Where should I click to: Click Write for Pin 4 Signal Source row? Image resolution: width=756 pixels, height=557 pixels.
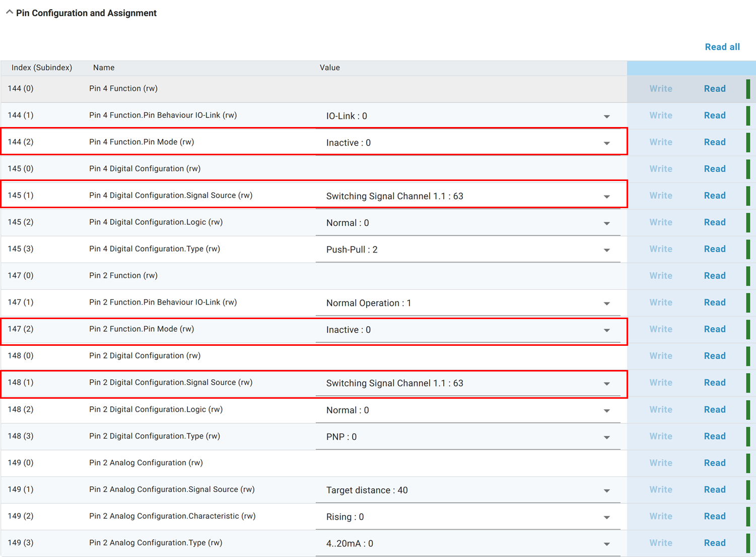(x=660, y=196)
